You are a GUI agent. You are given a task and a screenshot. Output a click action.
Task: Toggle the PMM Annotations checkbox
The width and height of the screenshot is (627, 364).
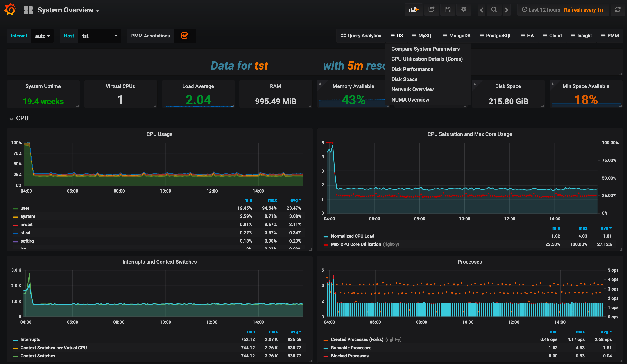(185, 36)
